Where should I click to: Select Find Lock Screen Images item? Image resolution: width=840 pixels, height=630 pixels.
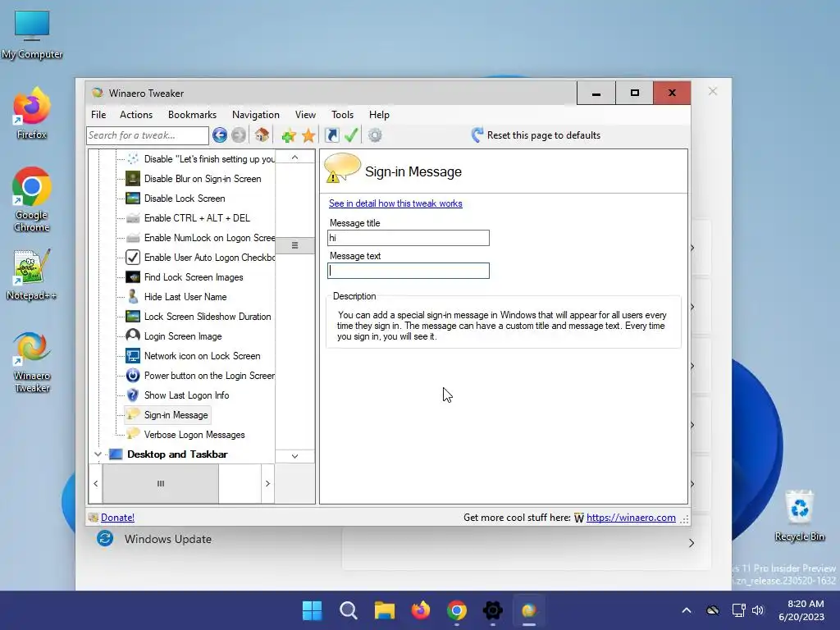click(194, 277)
